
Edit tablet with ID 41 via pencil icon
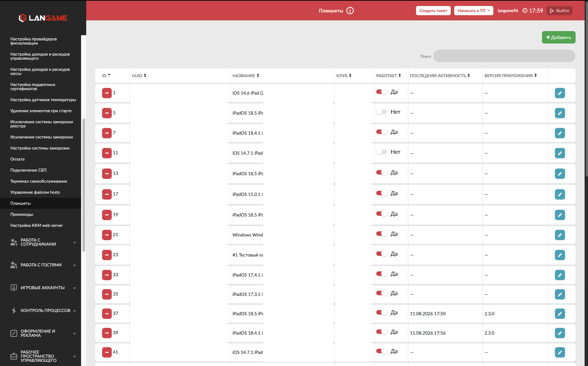tap(560, 352)
